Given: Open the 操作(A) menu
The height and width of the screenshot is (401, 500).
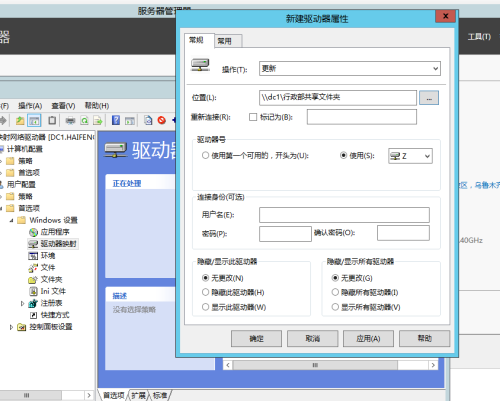Looking at the screenshot, I should click(x=30, y=106).
